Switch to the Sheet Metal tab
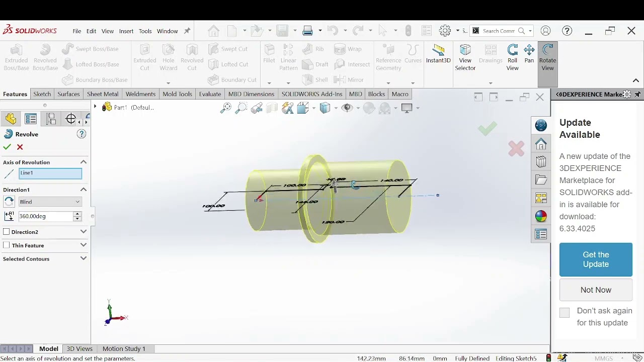Screen dimensions: 644x362 pos(103,94)
